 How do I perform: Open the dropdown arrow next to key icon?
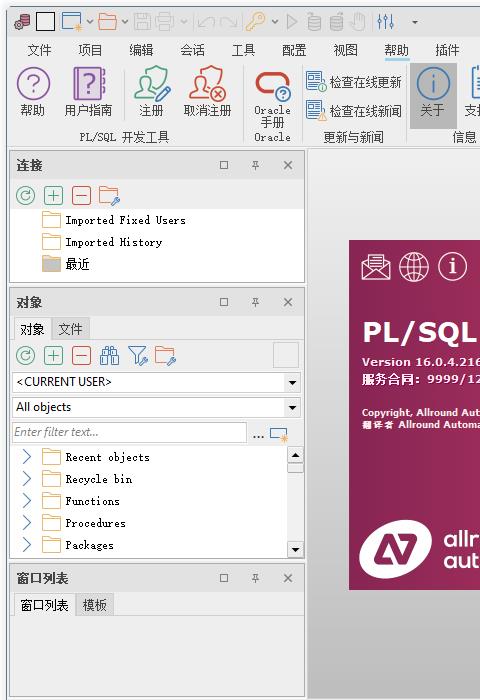tap(275, 21)
